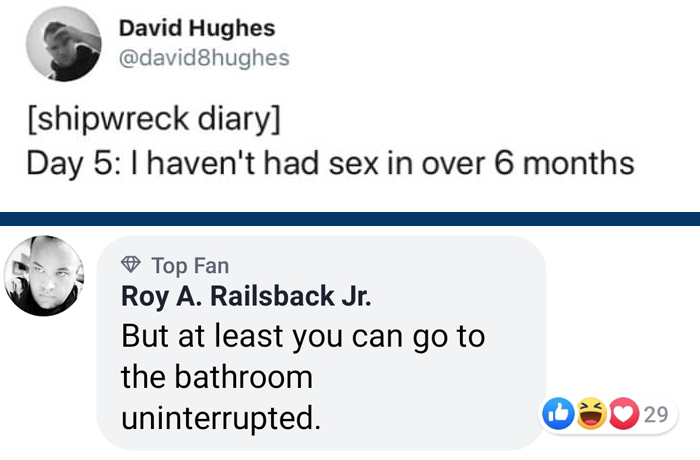Click the word "uninterrupted." in comment
This screenshot has height=460, width=700.
pos(221,418)
